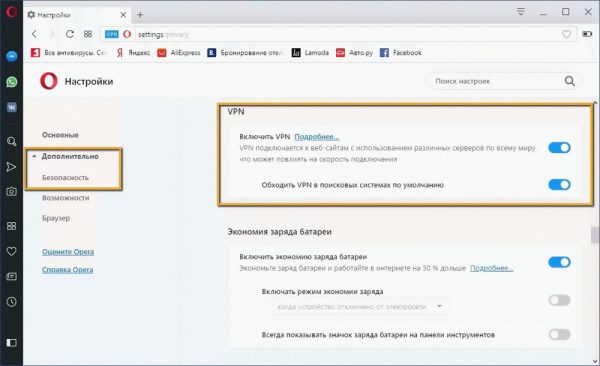The width and height of the screenshot is (600, 366).
Task: Open new tab with plus button
Action: pos(140,15)
